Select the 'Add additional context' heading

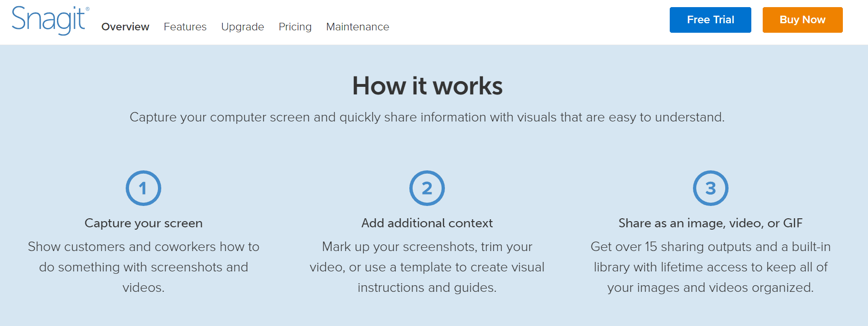pos(427,223)
